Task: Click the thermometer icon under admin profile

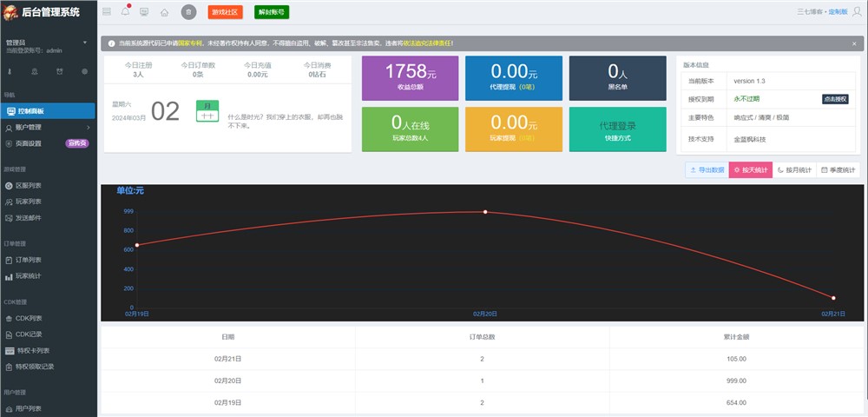Action: point(10,71)
